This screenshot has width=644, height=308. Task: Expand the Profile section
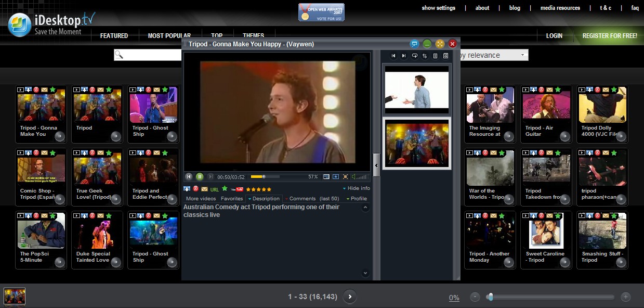click(359, 198)
